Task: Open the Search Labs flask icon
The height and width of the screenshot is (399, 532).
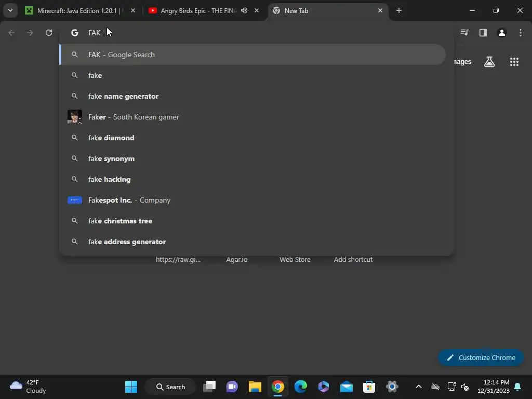Action: [489, 62]
